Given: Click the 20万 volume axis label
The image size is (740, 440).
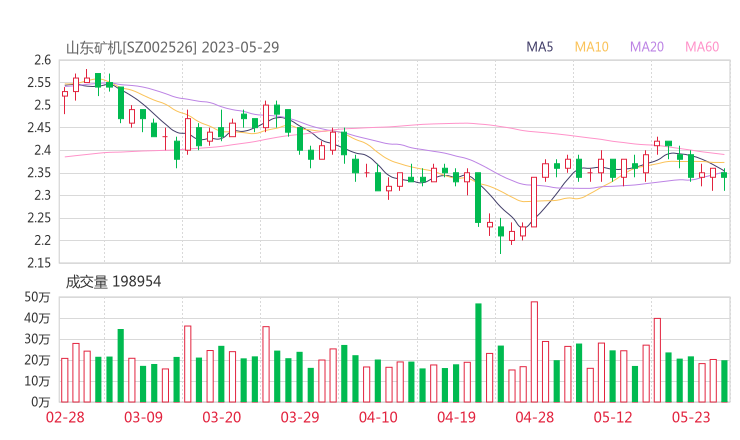Looking at the screenshot, I should pos(37,360).
